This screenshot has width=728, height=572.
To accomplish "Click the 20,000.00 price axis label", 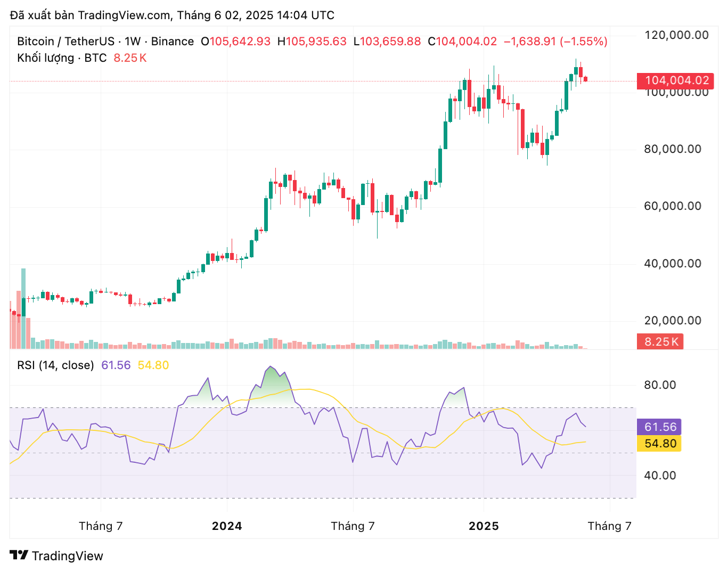I will pos(673,321).
